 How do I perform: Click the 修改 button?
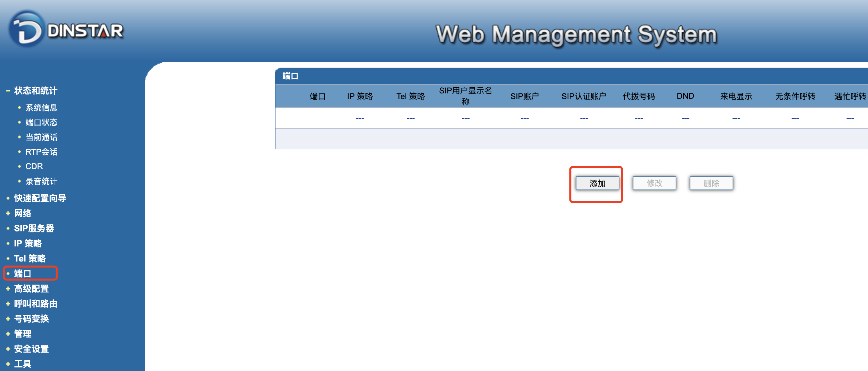click(x=654, y=183)
